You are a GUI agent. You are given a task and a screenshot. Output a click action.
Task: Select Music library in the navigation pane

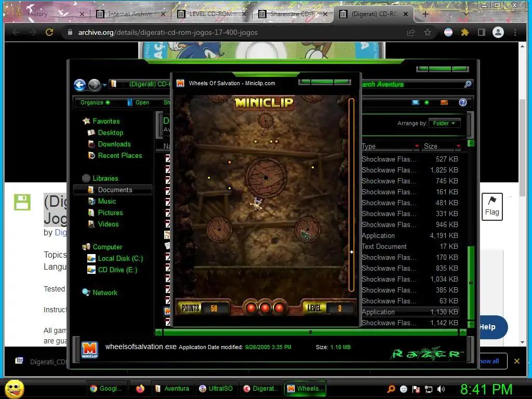pos(107,201)
